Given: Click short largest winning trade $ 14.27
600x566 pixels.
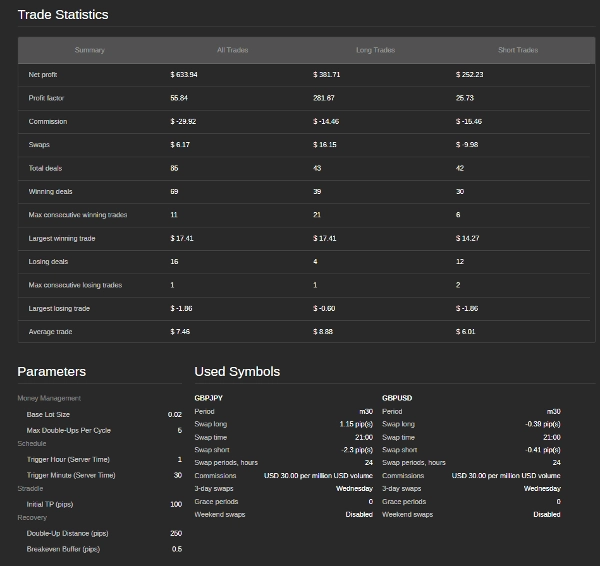Looking at the screenshot, I should (x=468, y=238).
